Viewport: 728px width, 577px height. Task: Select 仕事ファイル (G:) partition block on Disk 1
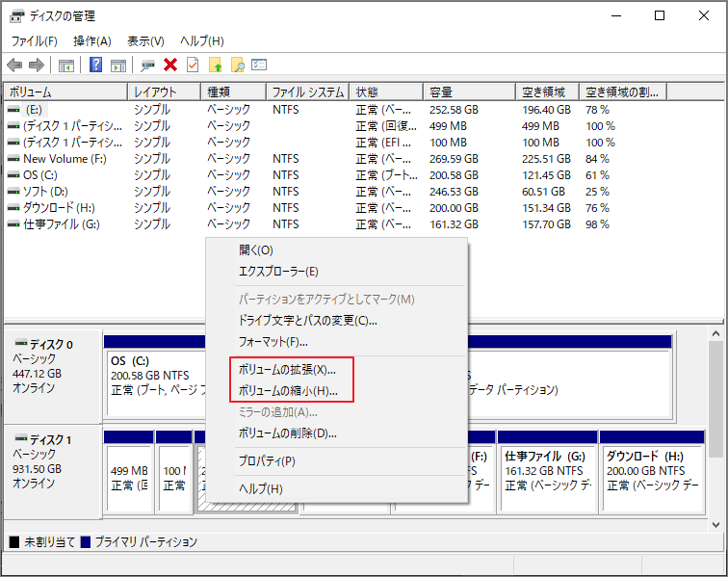coord(547,471)
